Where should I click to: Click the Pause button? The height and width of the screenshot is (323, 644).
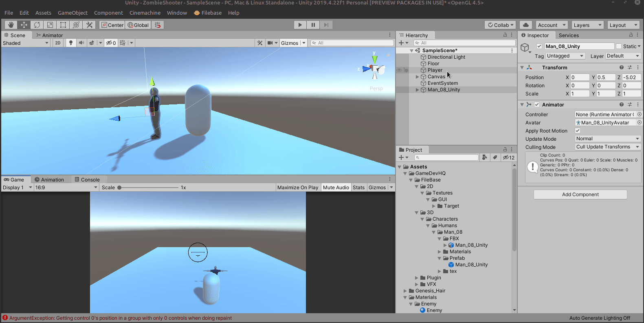(x=313, y=25)
